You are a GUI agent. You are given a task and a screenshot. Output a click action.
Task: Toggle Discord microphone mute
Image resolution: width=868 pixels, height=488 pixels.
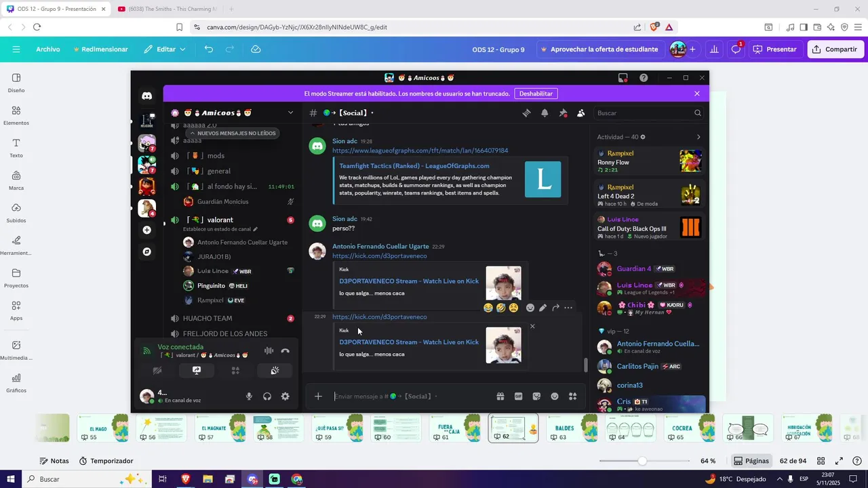pos(249,396)
